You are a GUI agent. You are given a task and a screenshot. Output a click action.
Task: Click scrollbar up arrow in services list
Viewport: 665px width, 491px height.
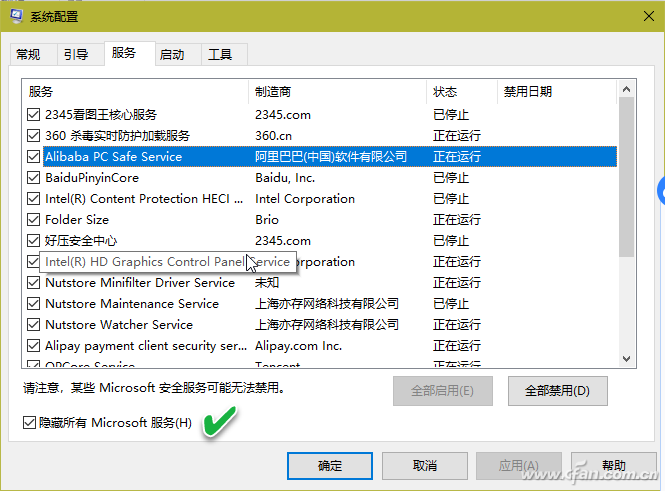(626, 89)
